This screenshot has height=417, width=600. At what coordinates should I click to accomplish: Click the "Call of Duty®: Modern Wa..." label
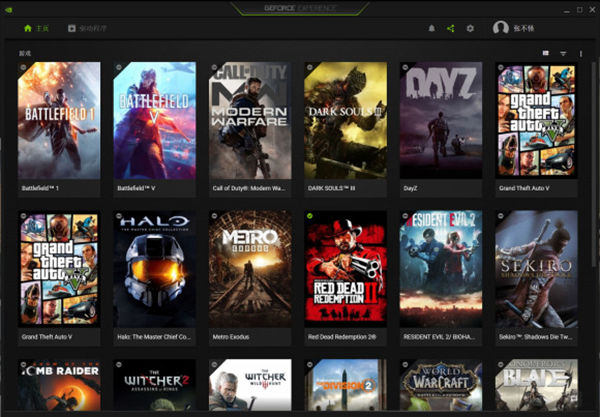pos(249,188)
